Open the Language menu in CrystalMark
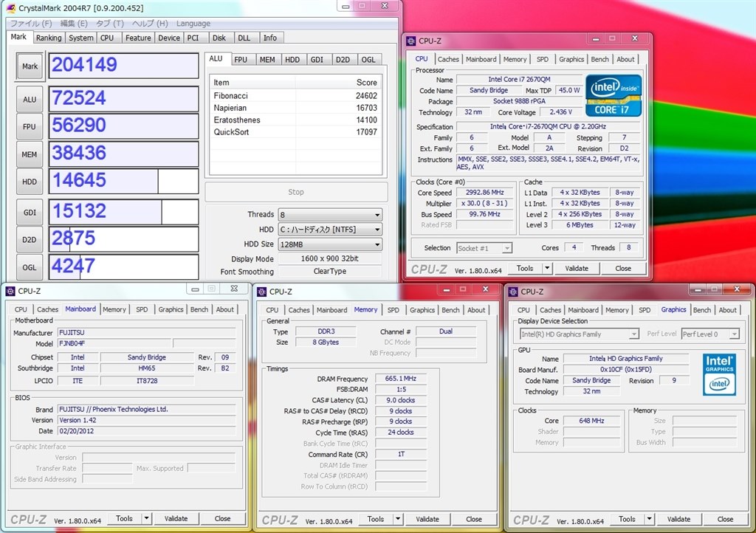The width and height of the screenshot is (756, 533). click(193, 23)
